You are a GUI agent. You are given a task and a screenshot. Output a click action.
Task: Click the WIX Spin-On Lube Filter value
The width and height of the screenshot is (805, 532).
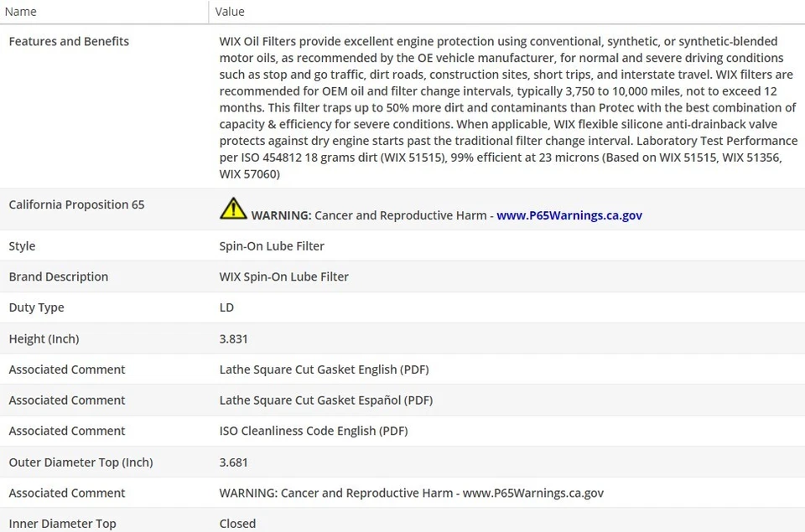tap(283, 277)
